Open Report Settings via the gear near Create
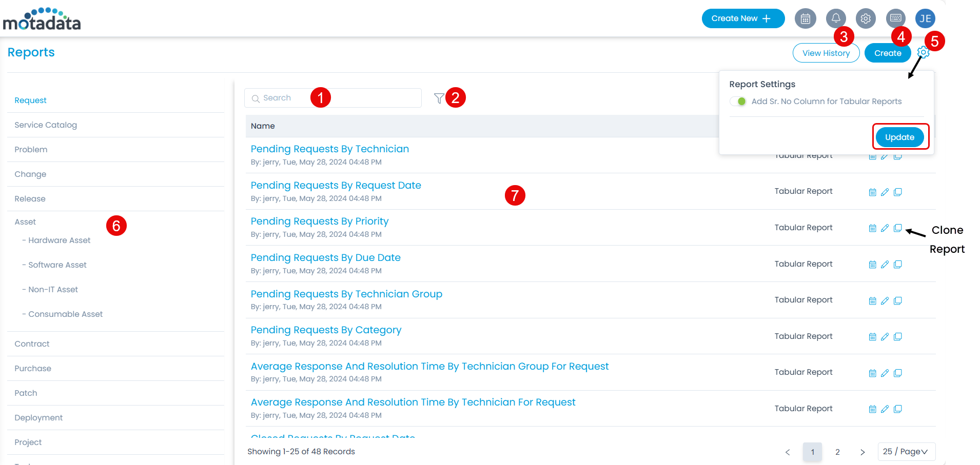 923,52
